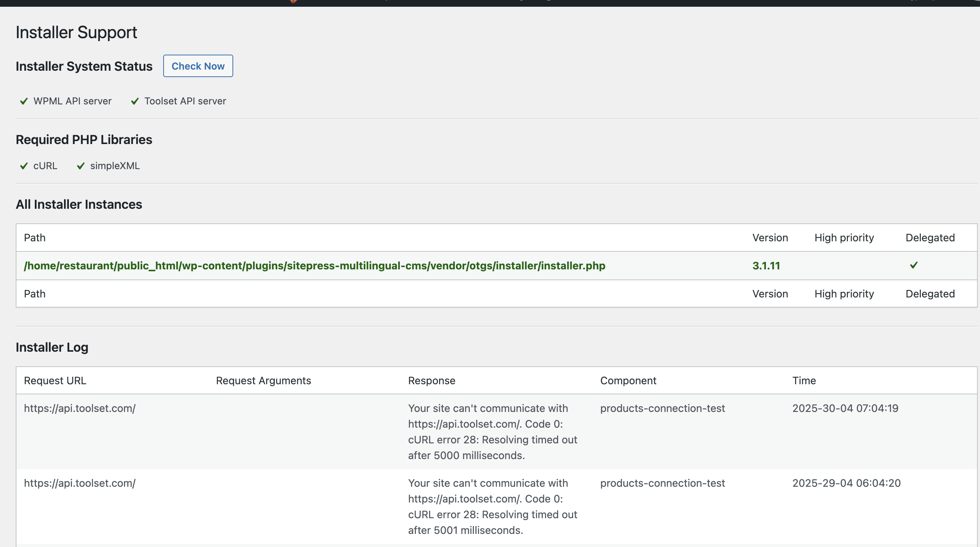Click the footer Path column label
This screenshot has height=547, width=980.
pos(34,294)
